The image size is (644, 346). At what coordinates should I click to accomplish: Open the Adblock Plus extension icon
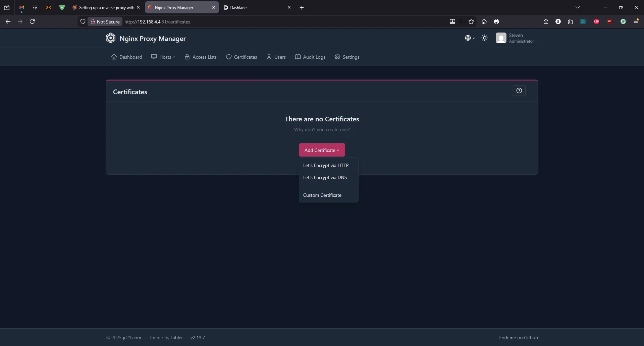point(596,21)
